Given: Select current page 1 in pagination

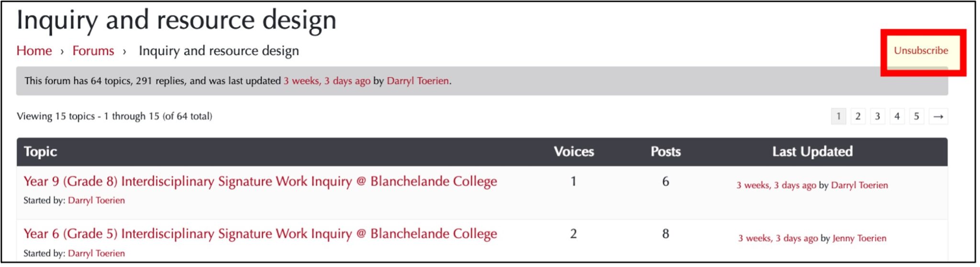Looking at the screenshot, I should pyautogui.click(x=838, y=116).
